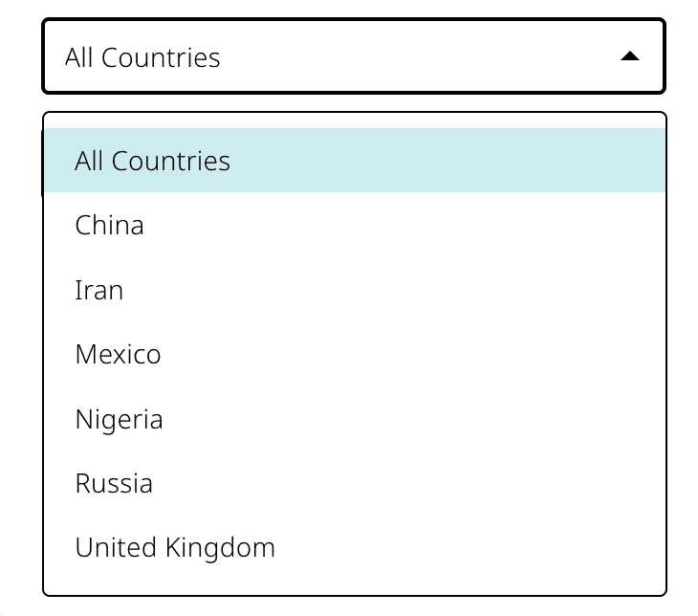Click the collapse arrow on the country dropdown
The image size is (698, 616).
click(629, 57)
